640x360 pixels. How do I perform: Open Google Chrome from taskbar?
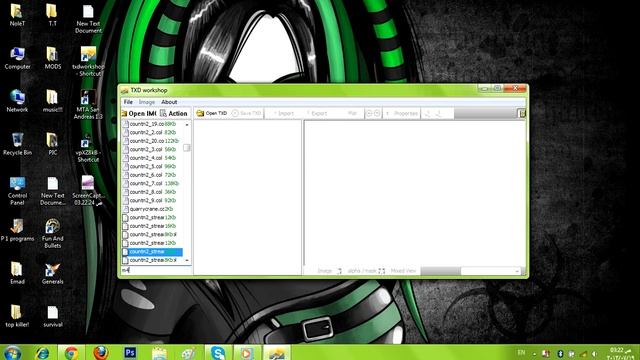tap(71, 353)
